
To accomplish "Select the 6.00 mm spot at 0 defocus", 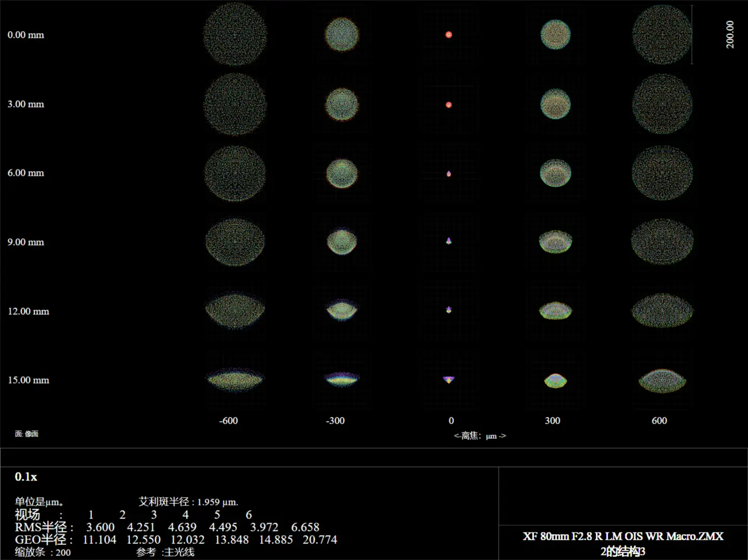I will [x=449, y=173].
